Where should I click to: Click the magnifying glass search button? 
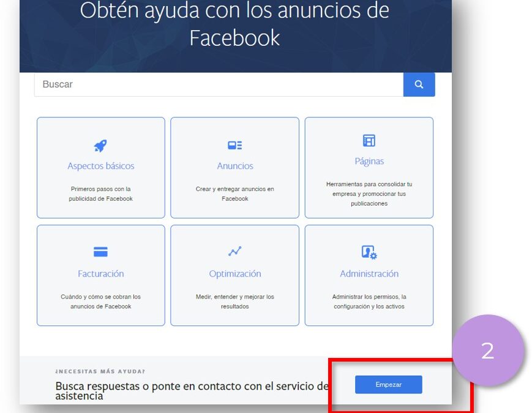pyautogui.click(x=419, y=84)
